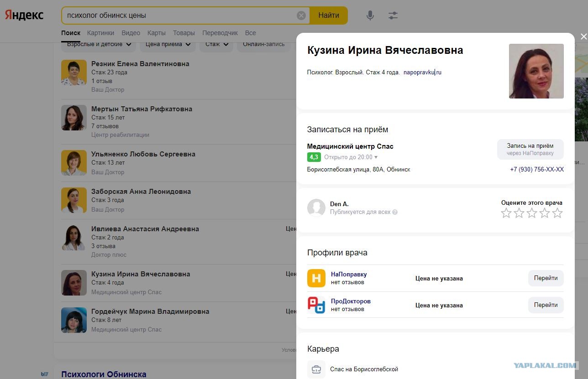
Task: Open Ивлиева Анастасия Андреевна listing
Action: [x=145, y=229]
